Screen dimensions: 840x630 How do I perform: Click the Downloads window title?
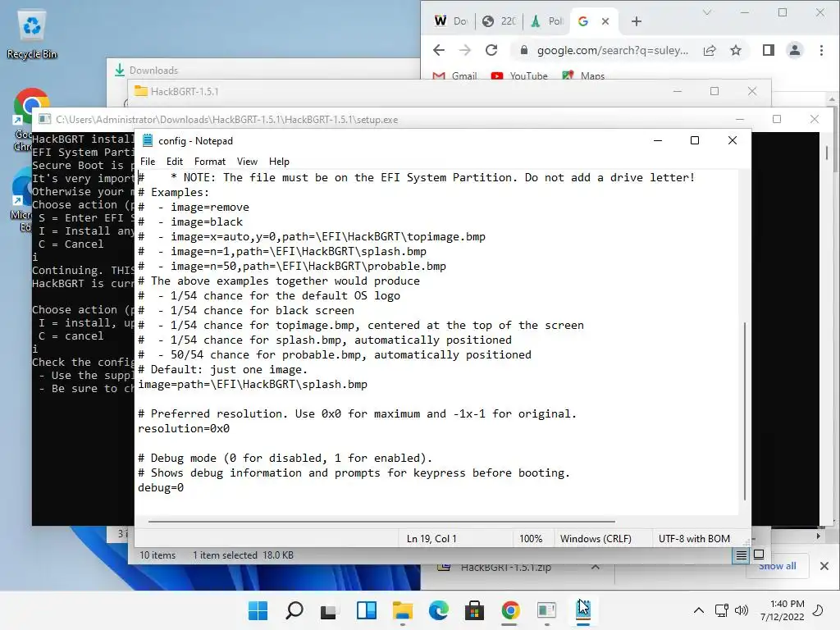153,71
